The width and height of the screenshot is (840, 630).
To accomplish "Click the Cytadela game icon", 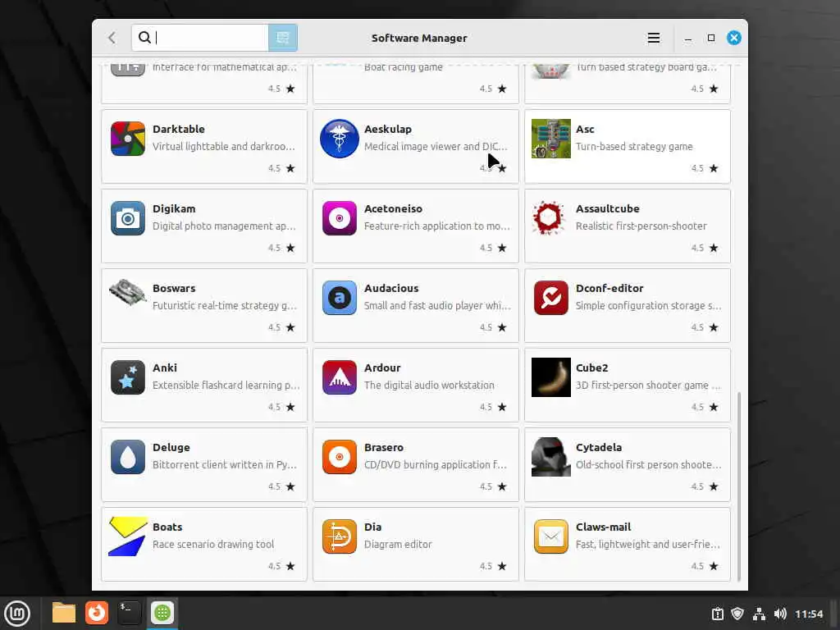I will click(x=550, y=457).
